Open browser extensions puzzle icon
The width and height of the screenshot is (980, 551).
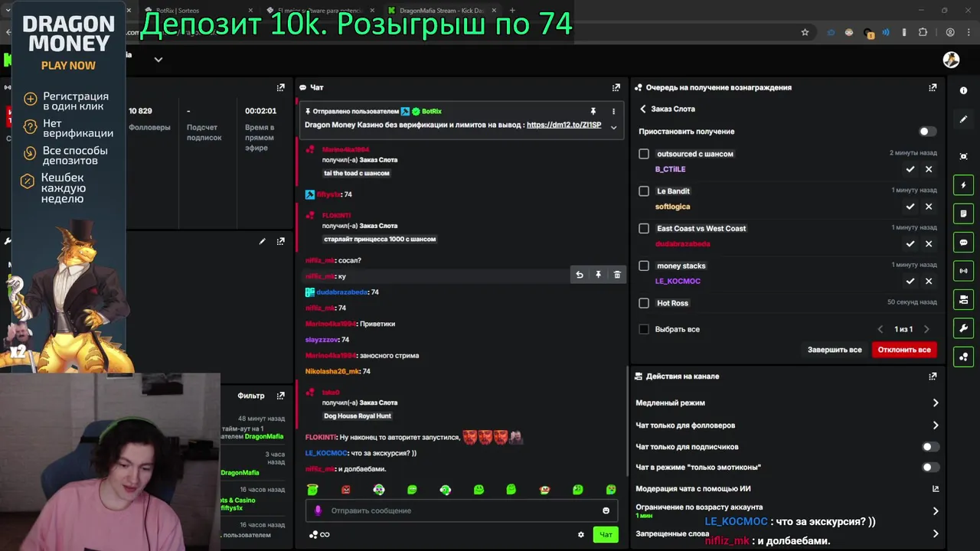pyautogui.click(x=923, y=32)
